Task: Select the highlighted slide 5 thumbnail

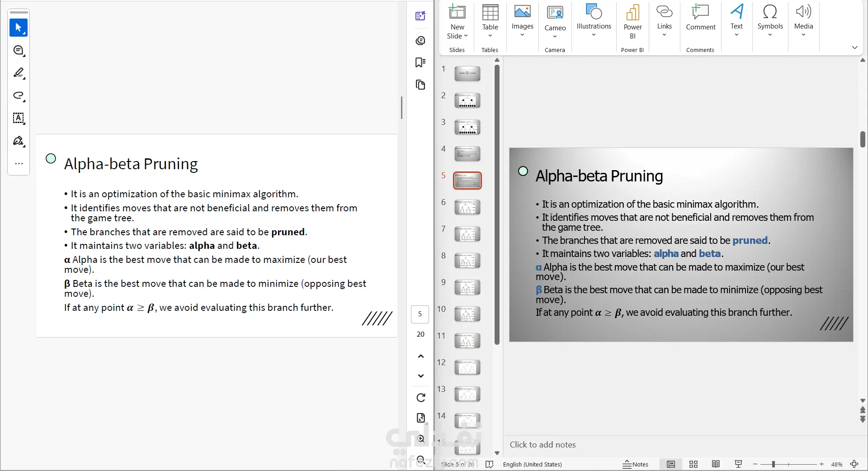Action: tap(467, 180)
